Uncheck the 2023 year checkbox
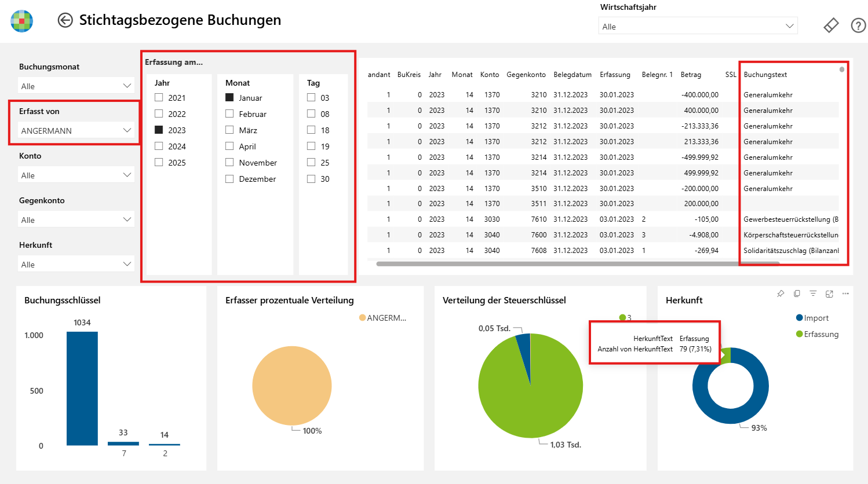The width and height of the screenshot is (868, 484). (x=159, y=130)
